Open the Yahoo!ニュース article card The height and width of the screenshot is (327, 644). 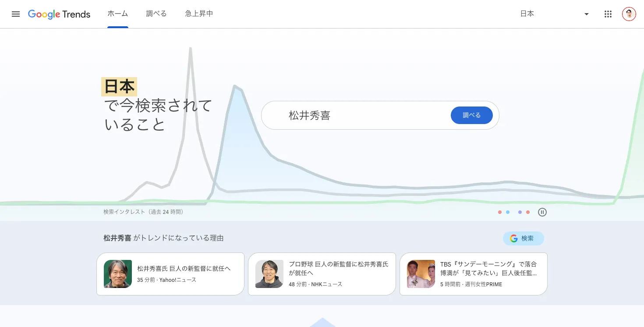(x=170, y=274)
